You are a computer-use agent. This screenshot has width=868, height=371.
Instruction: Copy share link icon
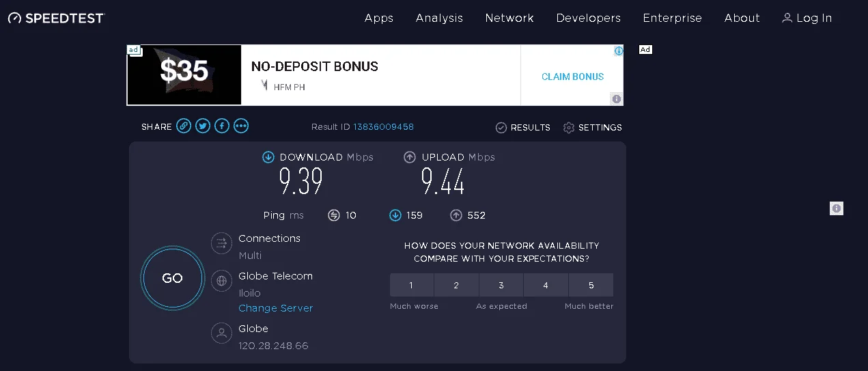pos(184,126)
